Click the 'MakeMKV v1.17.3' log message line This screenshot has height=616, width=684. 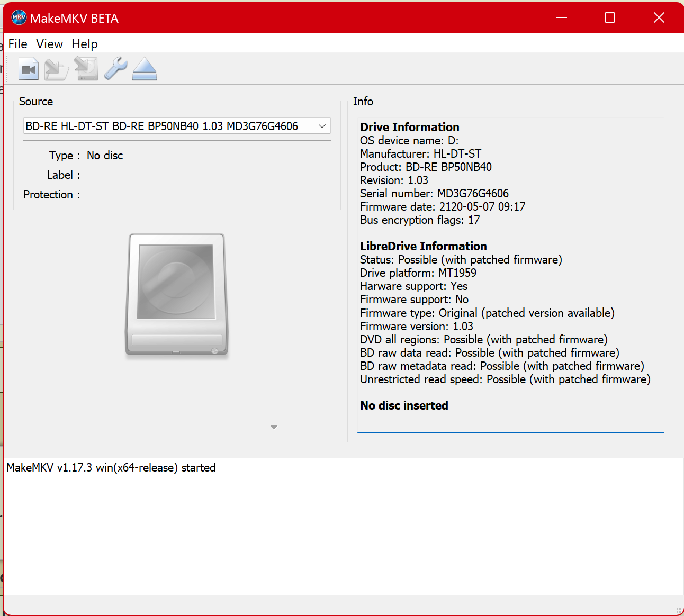tap(111, 468)
